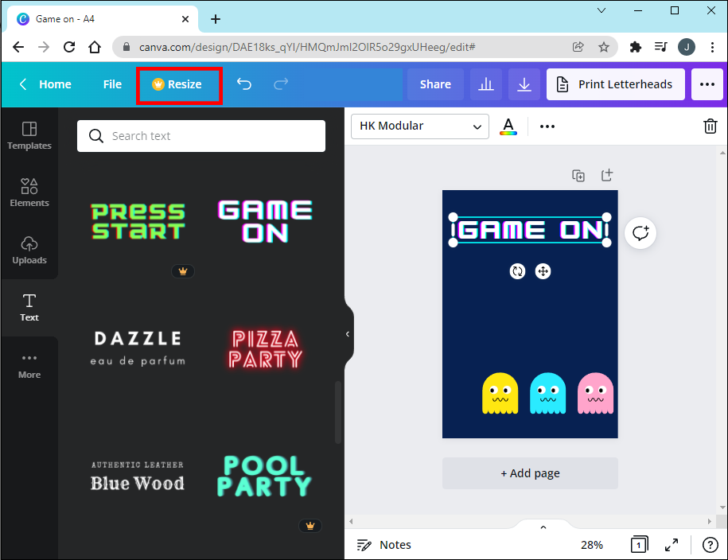
Task: Select the GAME ON text on canvas
Action: tap(530, 230)
